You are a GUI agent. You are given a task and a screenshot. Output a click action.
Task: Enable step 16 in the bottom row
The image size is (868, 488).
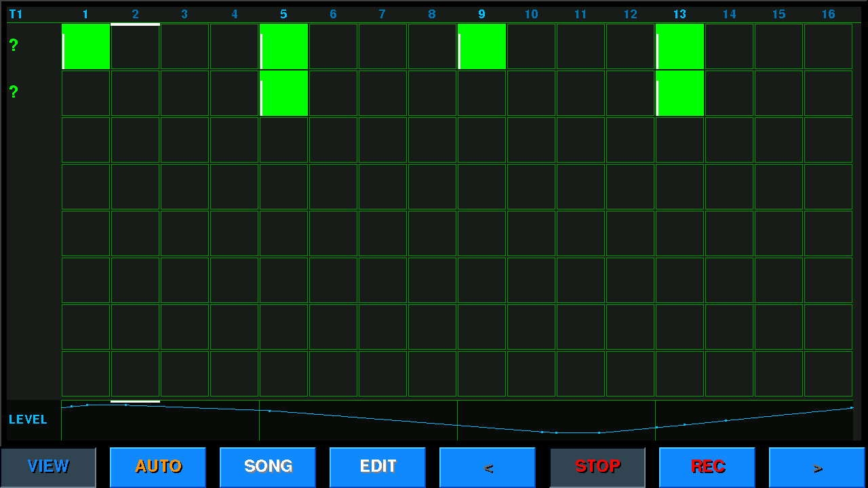(828, 373)
